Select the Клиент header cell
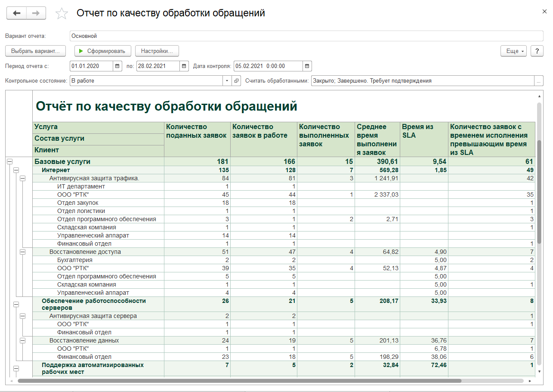The height and width of the screenshot is (392, 553). pos(98,151)
